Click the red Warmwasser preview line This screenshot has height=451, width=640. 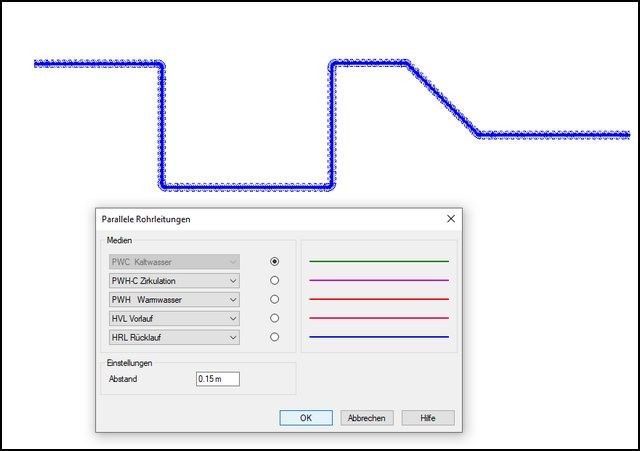(379, 299)
